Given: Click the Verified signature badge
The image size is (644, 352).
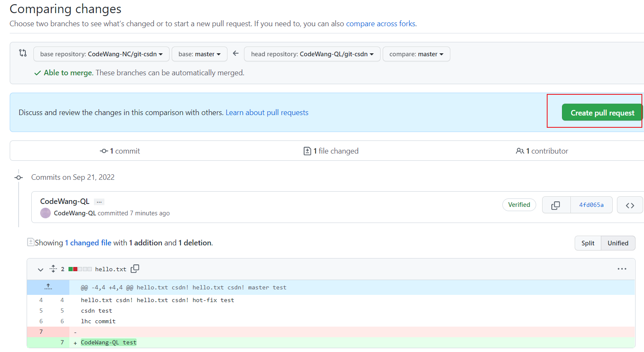Looking at the screenshot, I should [x=519, y=205].
